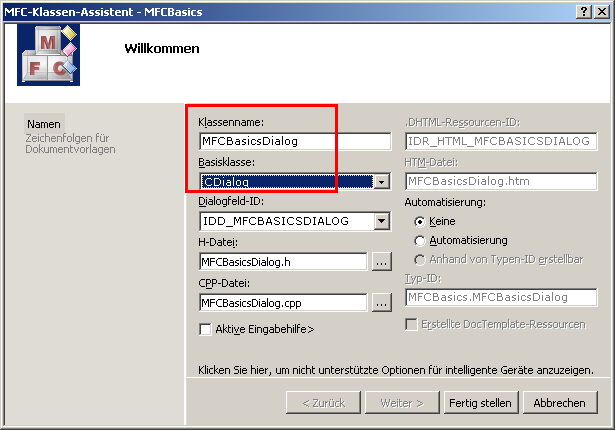The image size is (615, 430).
Task: Click the Dialogfeld-ID label
Action: coord(231,201)
